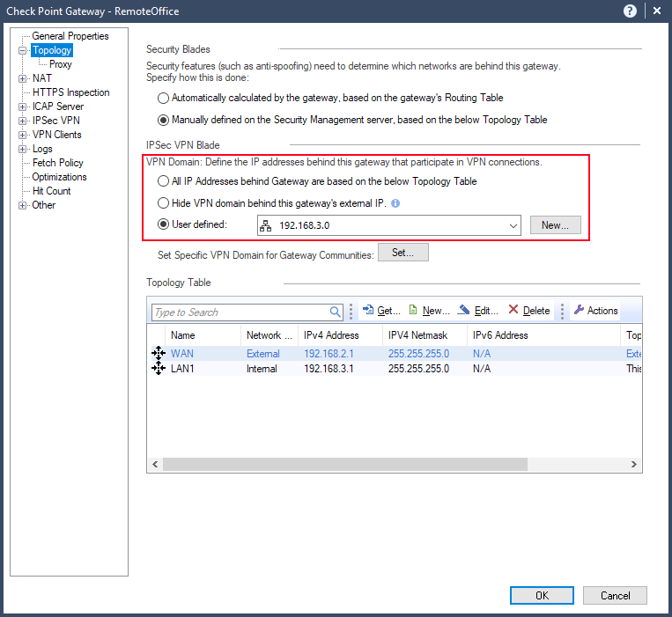Open General Properties in the sidebar
The image size is (672, 617).
[70, 36]
